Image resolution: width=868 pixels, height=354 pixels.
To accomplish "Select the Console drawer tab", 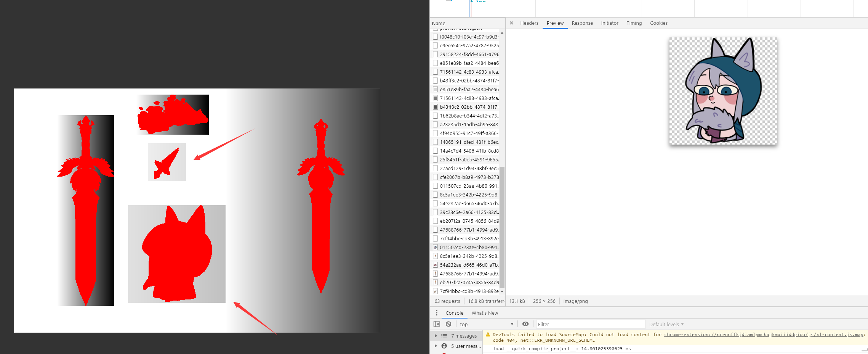I will click(454, 313).
